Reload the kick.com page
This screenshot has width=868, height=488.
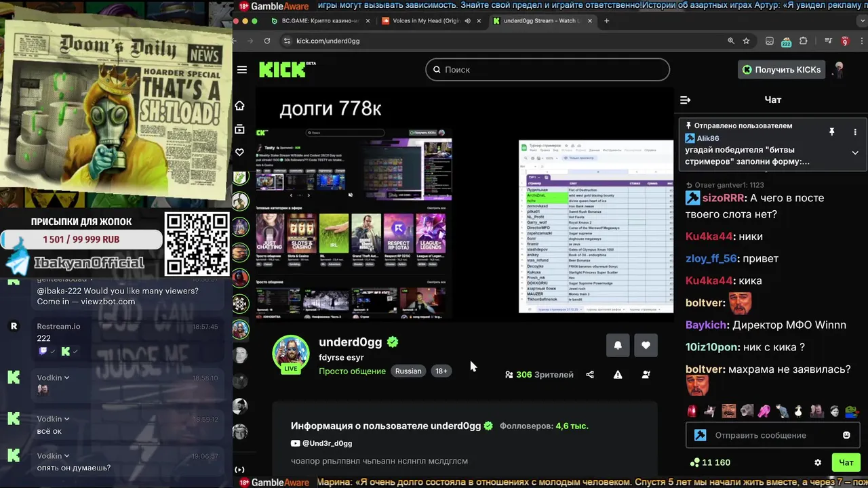[267, 41]
